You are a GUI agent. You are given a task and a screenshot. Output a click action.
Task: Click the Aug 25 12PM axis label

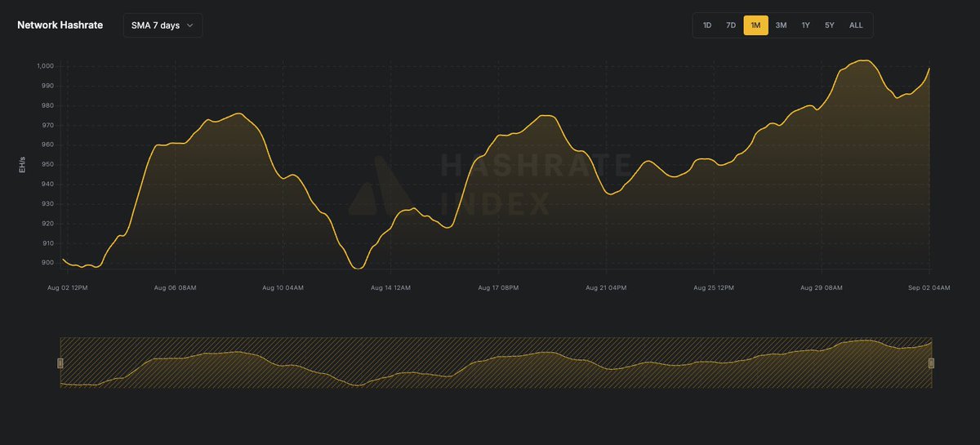pos(714,287)
